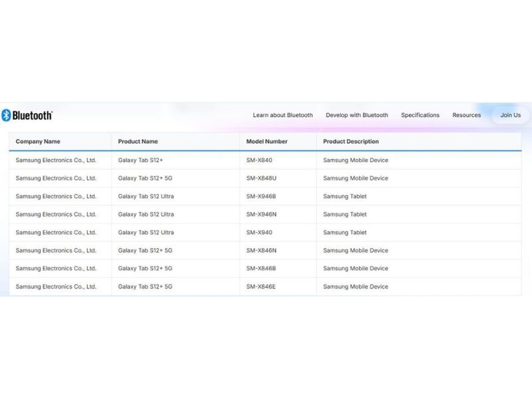Open the Specifications menu

(420, 115)
